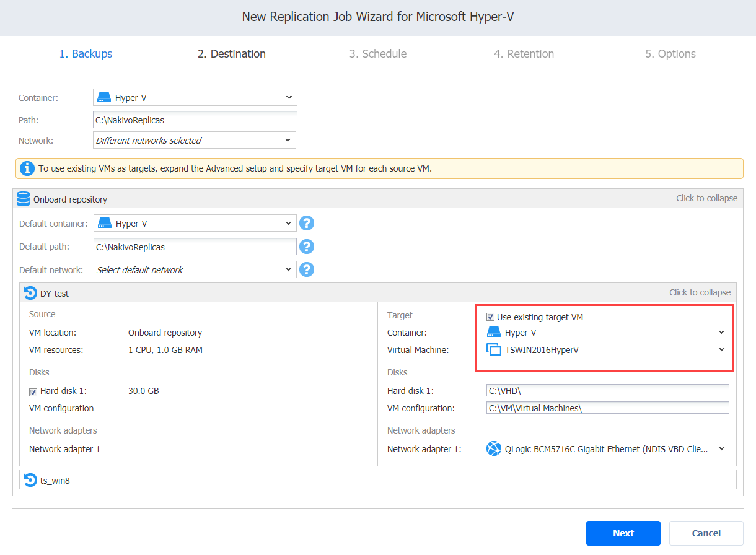Open the top Container dropdown
756x555 pixels.
(x=195, y=97)
